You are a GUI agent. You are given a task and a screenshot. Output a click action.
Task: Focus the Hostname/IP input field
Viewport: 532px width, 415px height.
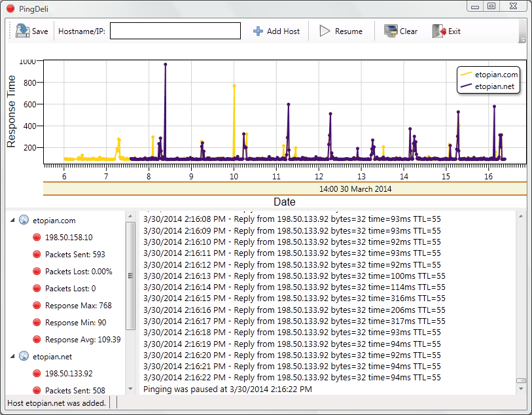175,31
